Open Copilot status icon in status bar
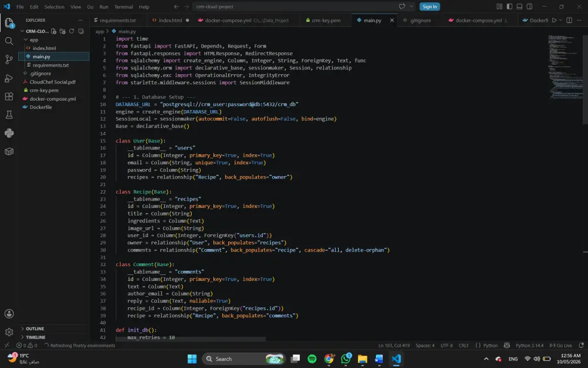 click(x=507, y=346)
